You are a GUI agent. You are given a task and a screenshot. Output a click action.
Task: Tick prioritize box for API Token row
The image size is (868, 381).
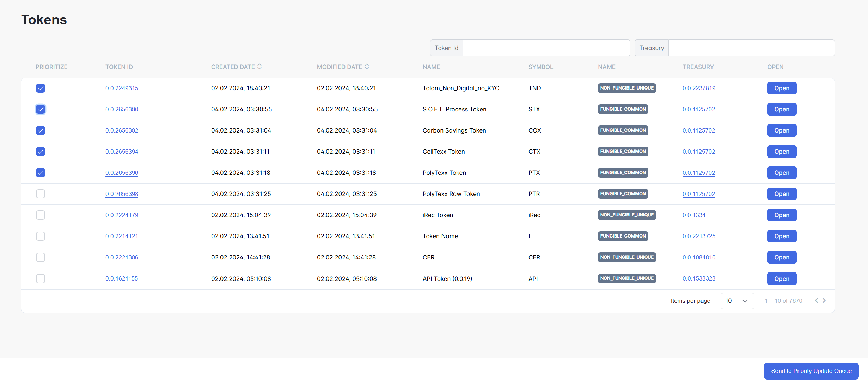[x=41, y=278]
